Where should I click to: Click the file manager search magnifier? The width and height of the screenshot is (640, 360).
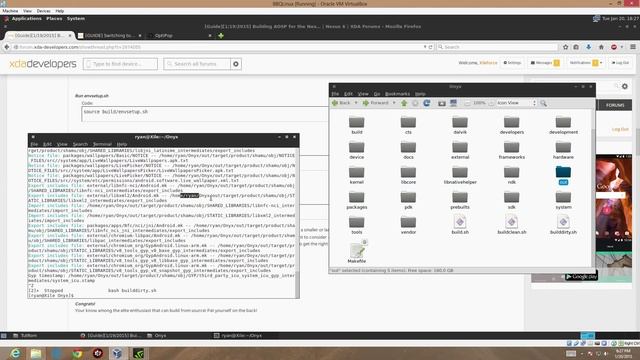coord(543,103)
